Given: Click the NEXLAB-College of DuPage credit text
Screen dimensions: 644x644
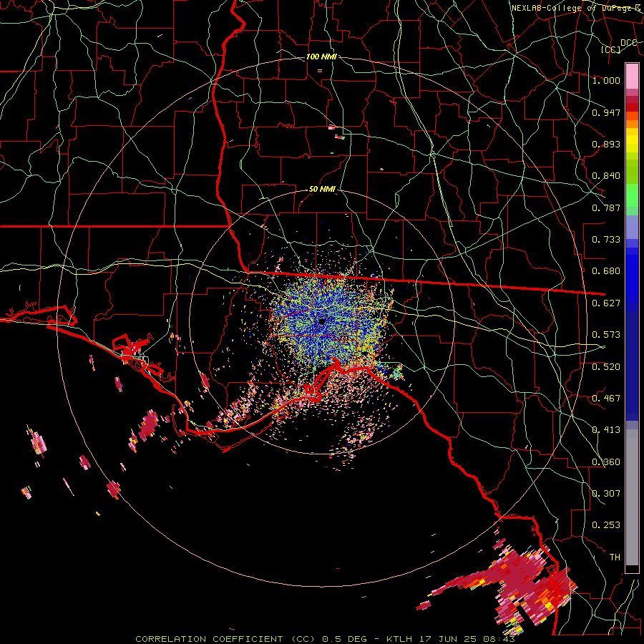Looking at the screenshot, I should 576,8.
